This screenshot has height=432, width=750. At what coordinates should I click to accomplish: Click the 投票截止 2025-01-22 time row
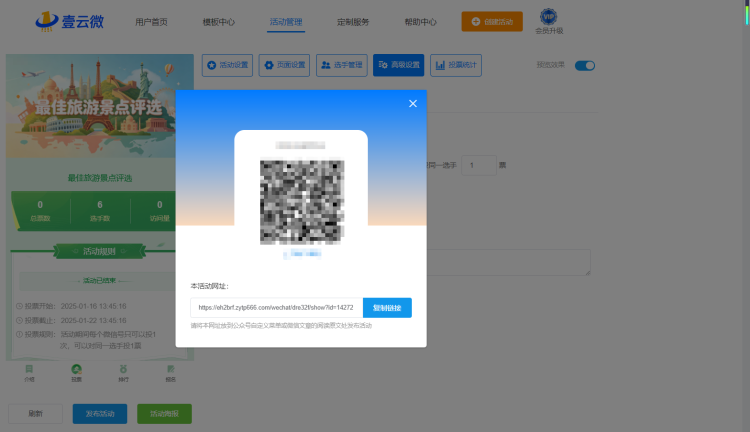pyautogui.click(x=71, y=321)
